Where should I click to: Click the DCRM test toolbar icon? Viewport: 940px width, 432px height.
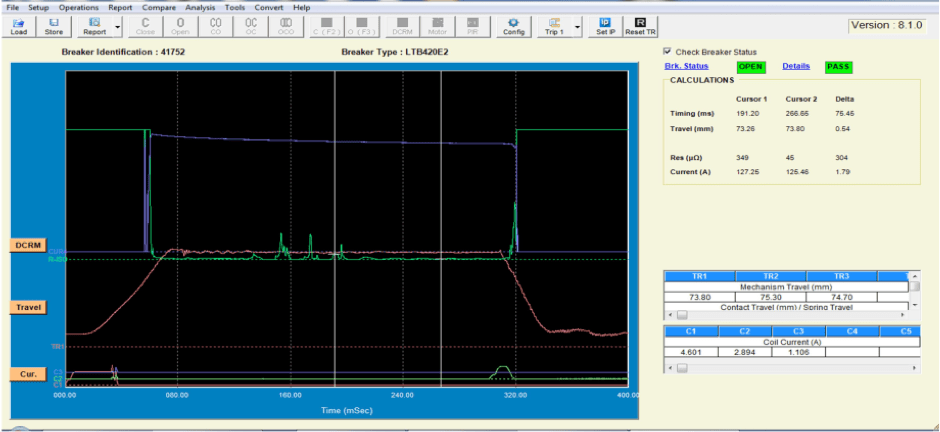pos(400,25)
